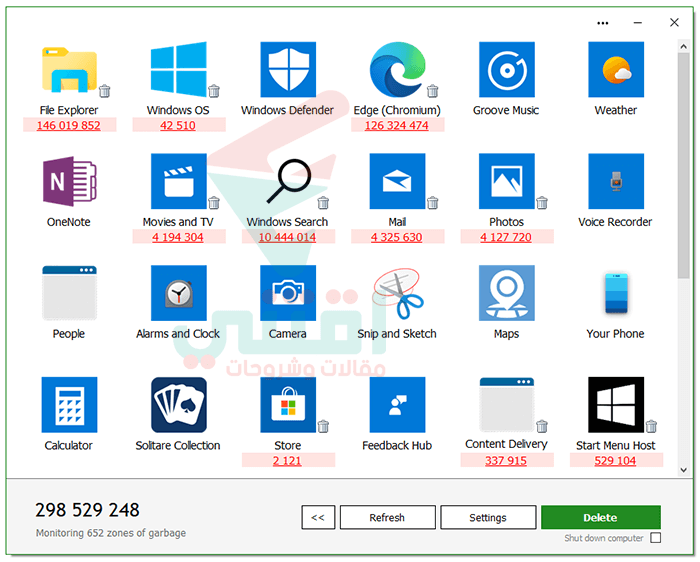Click the Monitoring 652 zones of garbage text

point(111,533)
